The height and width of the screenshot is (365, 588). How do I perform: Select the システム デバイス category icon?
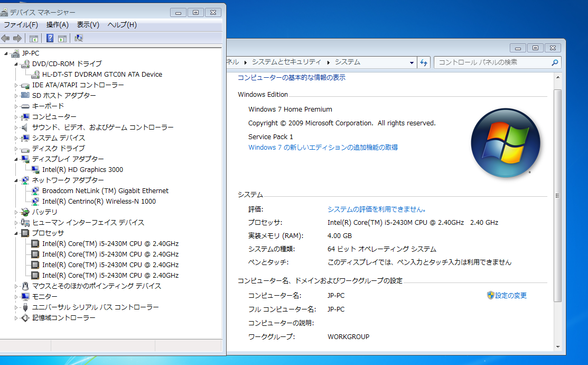tap(25, 138)
